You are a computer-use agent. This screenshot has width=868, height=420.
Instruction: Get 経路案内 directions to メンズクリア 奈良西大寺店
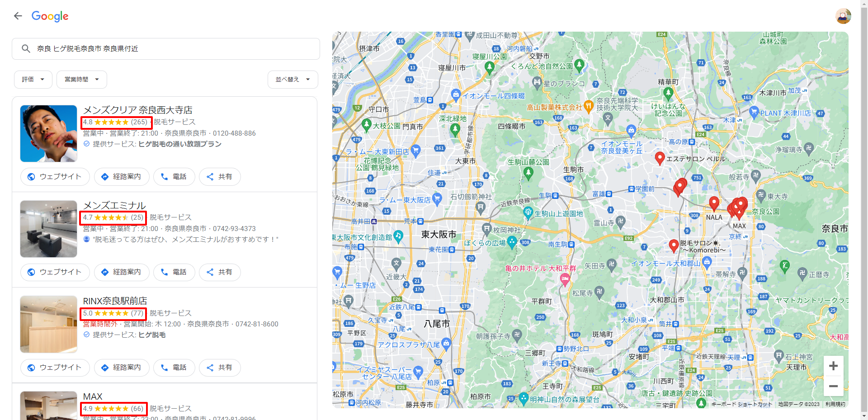tap(122, 177)
